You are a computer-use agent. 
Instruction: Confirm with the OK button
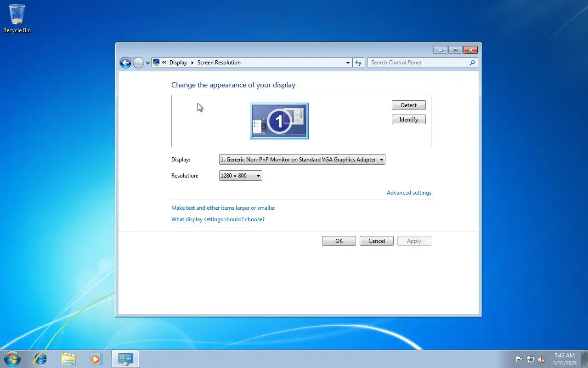pos(339,241)
